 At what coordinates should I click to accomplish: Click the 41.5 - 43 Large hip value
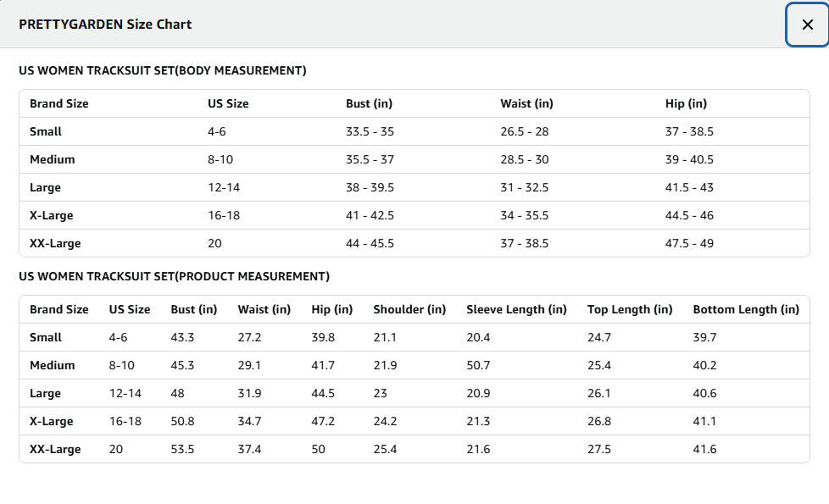pyautogui.click(x=689, y=187)
